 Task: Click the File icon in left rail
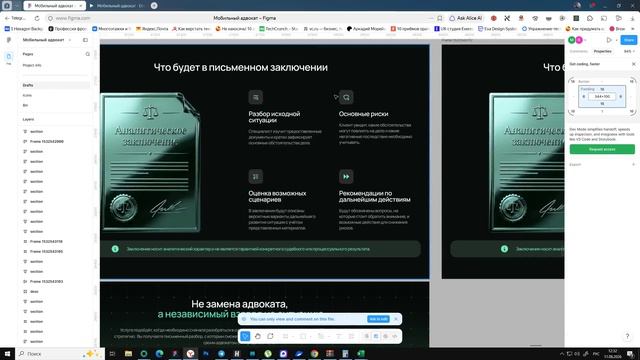coord(9,57)
